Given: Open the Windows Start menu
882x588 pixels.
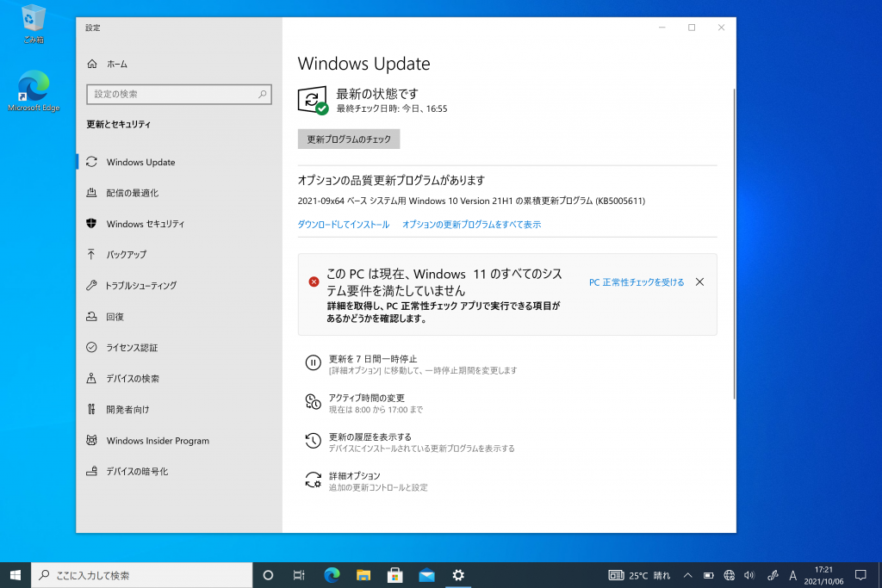Looking at the screenshot, I should tap(16, 575).
